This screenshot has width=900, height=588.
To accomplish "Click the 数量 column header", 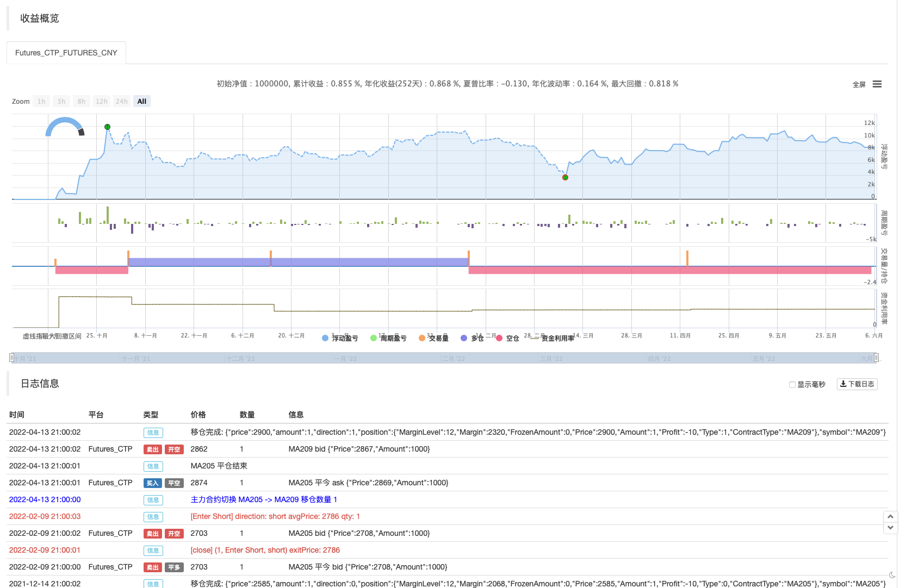I will tap(247, 415).
